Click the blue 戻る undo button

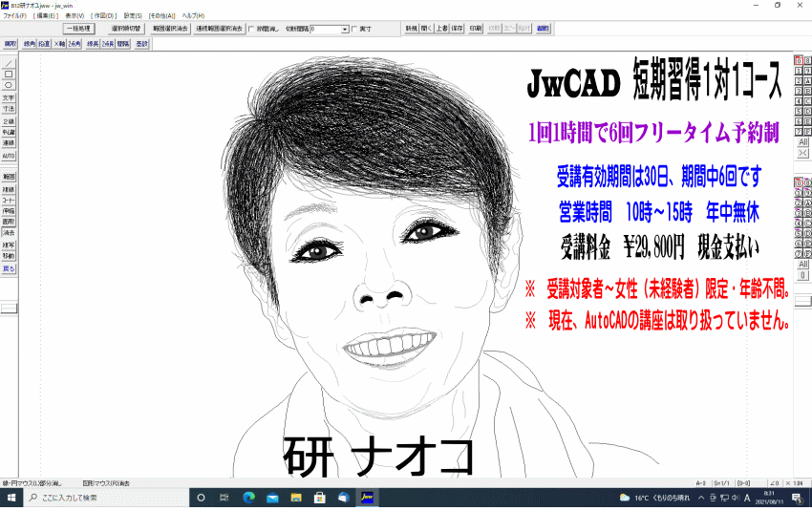click(x=9, y=269)
